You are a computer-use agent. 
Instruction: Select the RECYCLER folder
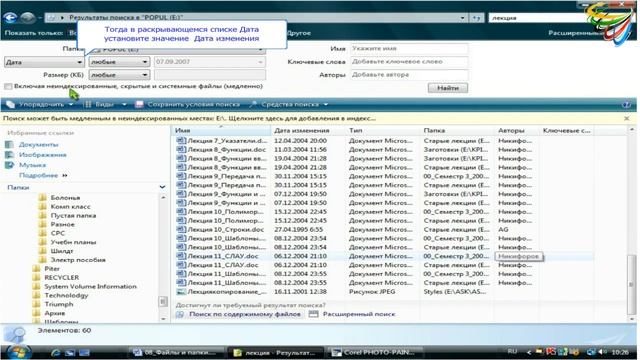(61, 278)
